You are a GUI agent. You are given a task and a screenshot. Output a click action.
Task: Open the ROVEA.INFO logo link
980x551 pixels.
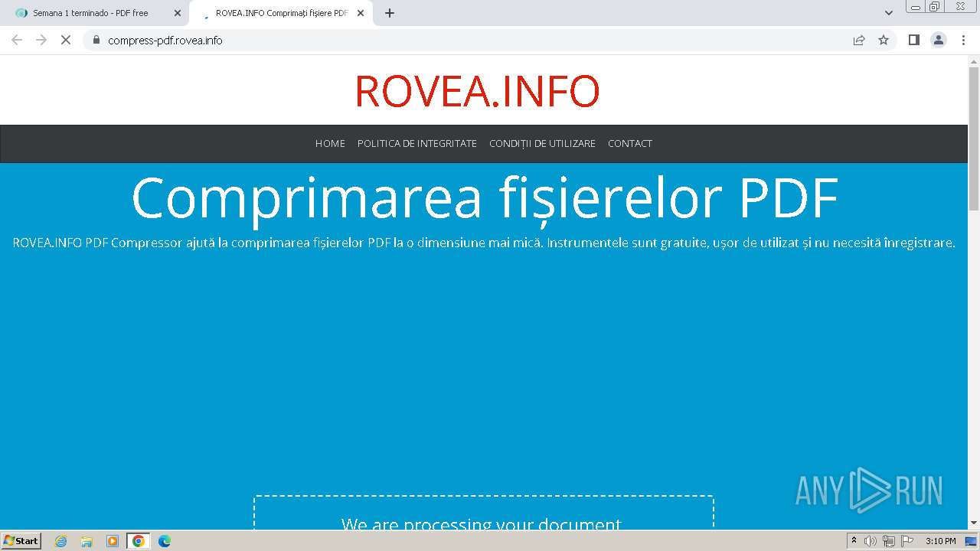(x=477, y=91)
